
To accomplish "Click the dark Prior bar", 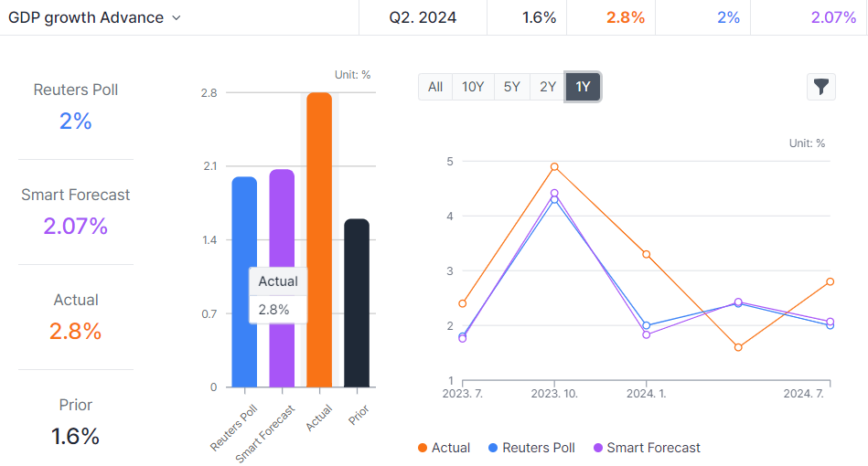I will point(357,302).
